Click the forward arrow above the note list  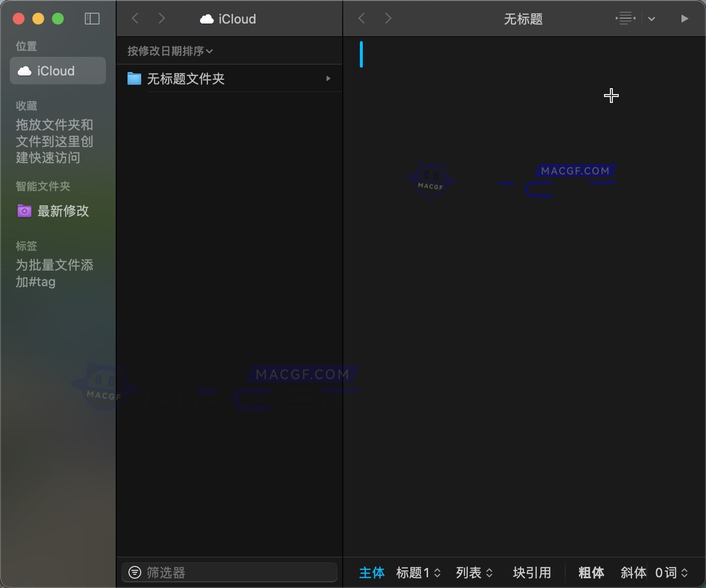[162, 18]
